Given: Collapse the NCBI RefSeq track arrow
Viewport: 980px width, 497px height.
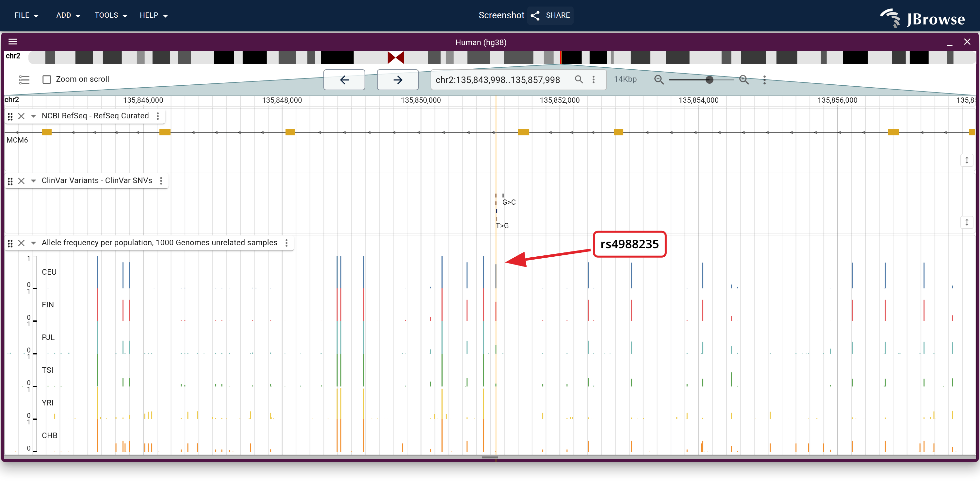Looking at the screenshot, I should coord(33,116).
